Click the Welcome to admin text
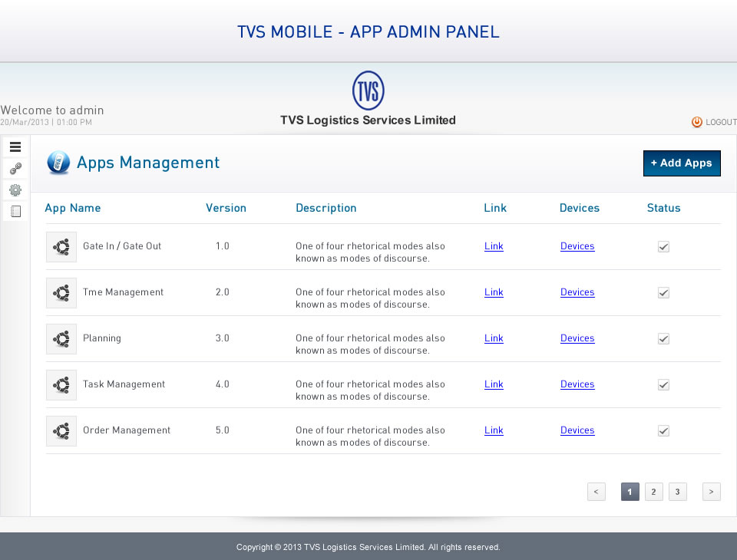737x560 pixels. coord(52,110)
